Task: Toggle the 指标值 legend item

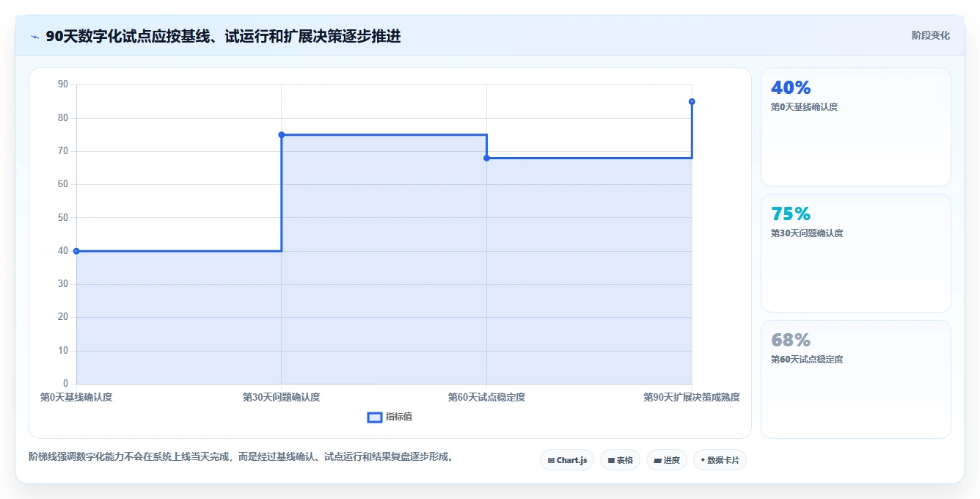Action: (390, 417)
